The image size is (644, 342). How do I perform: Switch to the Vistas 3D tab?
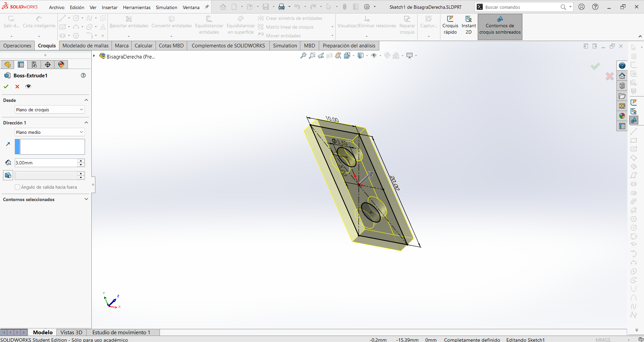point(72,332)
